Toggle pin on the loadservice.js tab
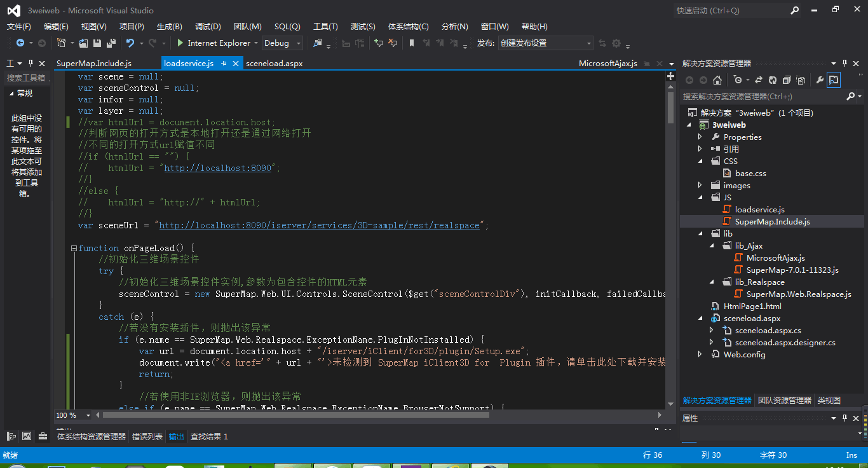 224,64
